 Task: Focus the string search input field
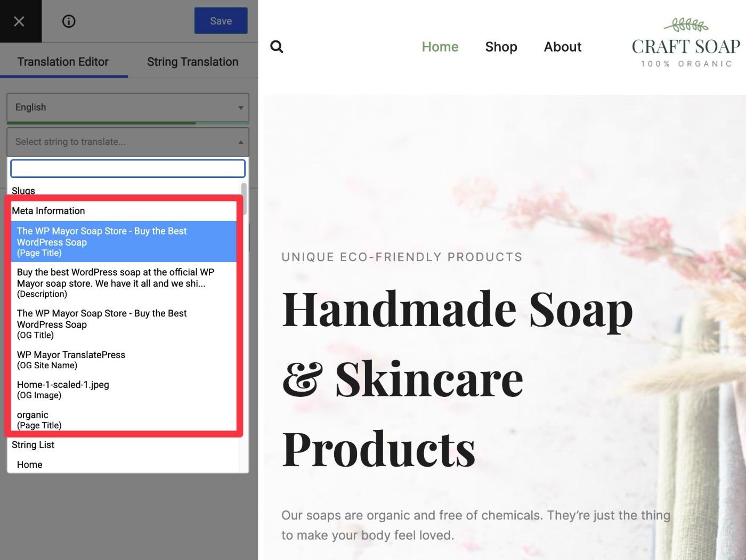[x=128, y=168]
